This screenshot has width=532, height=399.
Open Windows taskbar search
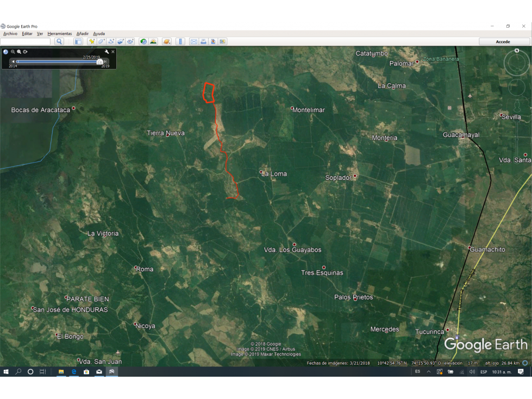click(18, 372)
